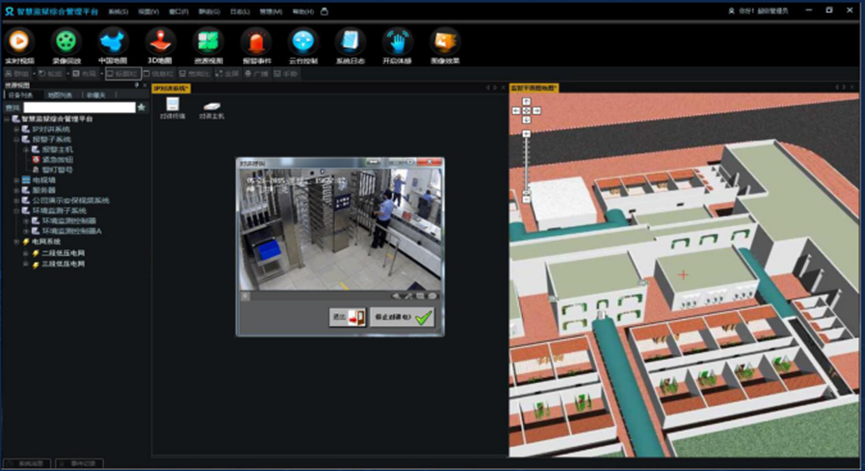Viewport: 865px width, 471px height.
Task: Switch to the 地图列表 tab
Action: click(x=59, y=95)
